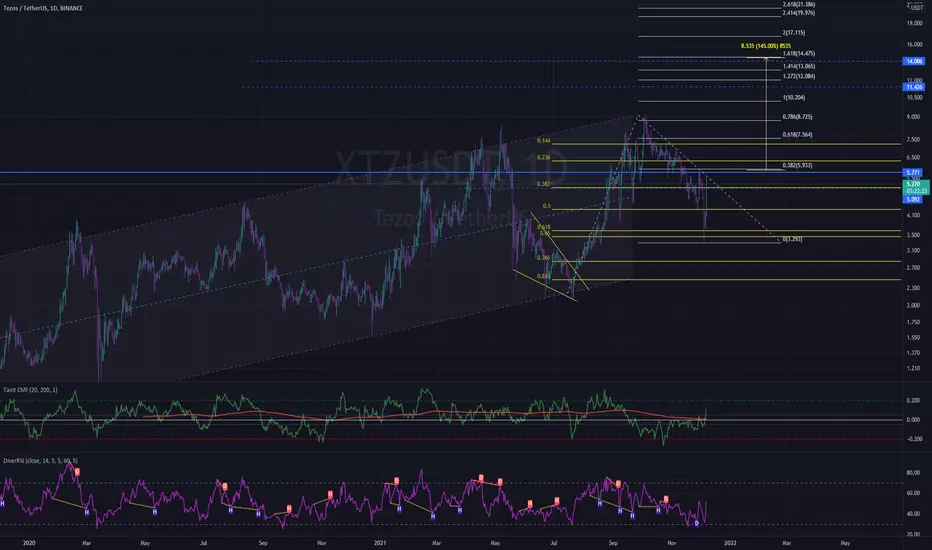Screen dimensions: 932x550
Task: Click the 2021 label on time axis
Action: (380, 543)
